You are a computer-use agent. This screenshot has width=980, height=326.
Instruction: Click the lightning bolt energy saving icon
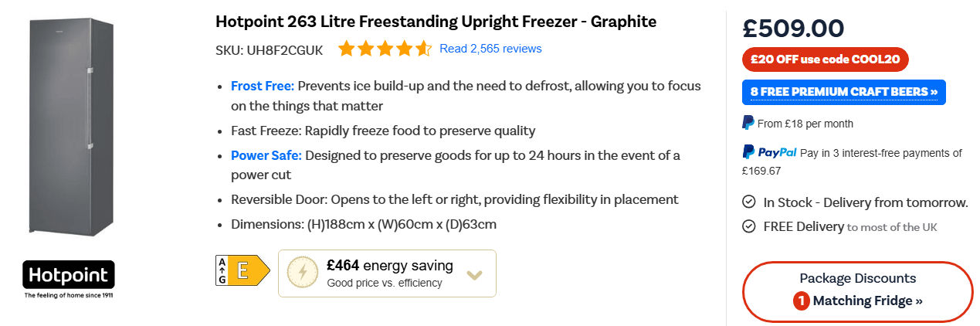click(302, 273)
